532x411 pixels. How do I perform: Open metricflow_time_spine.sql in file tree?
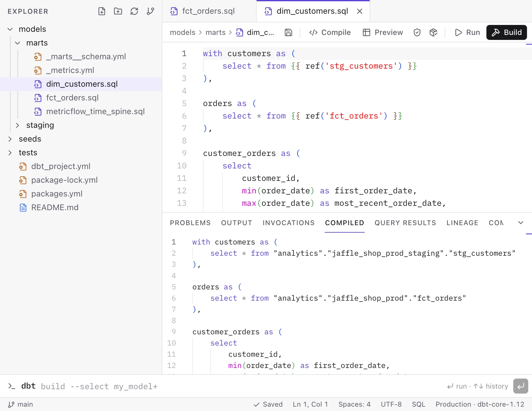pyautogui.click(x=81, y=112)
